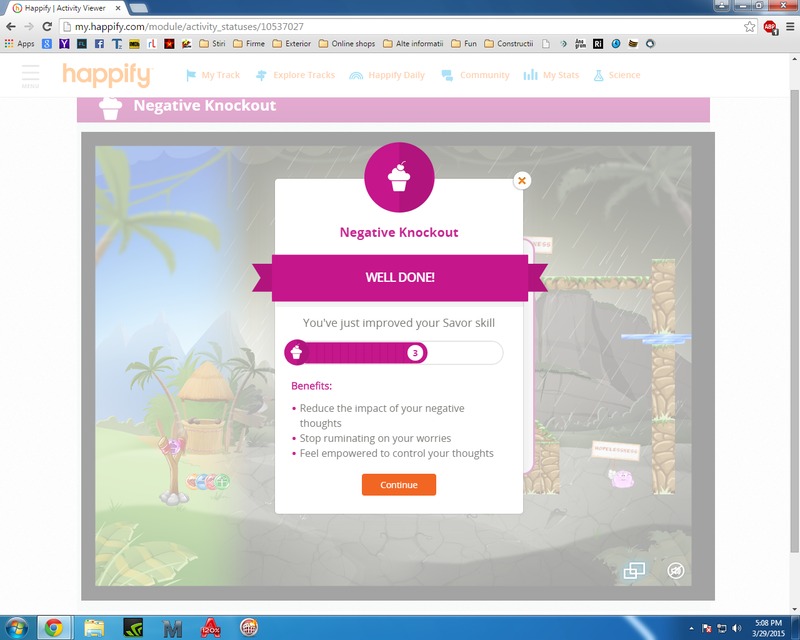This screenshot has width=800, height=640.
Task: Close the Well Done popup with the X
Action: coord(521,180)
